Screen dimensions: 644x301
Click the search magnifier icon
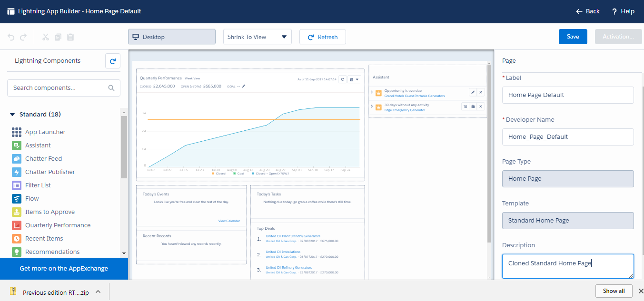coord(111,88)
